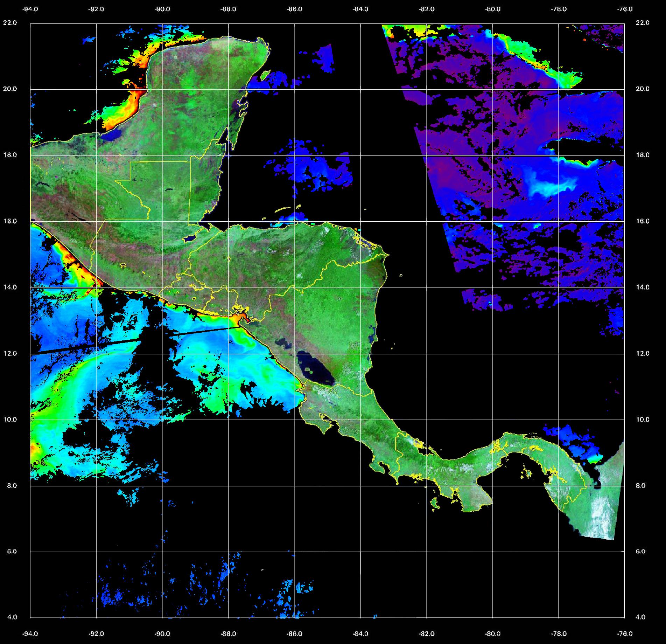Click the left axis latitude label 22.0
666x644 pixels.
(10, 23)
